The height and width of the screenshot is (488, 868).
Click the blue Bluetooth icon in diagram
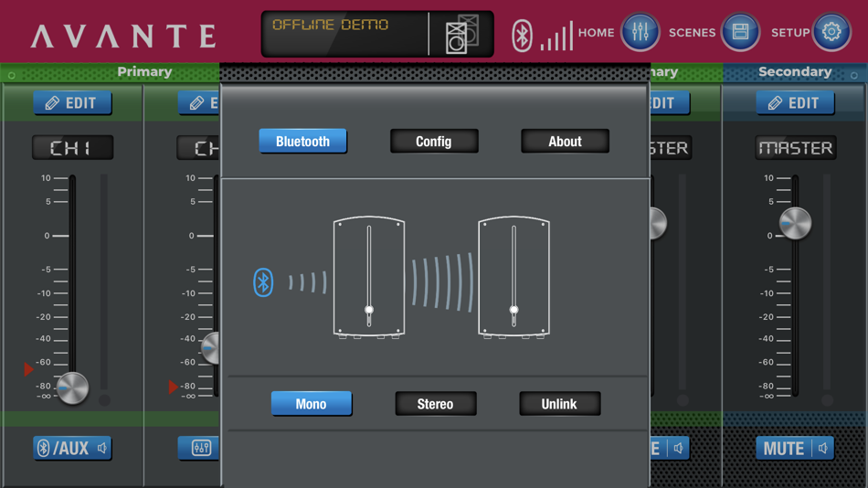coord(263,282)
